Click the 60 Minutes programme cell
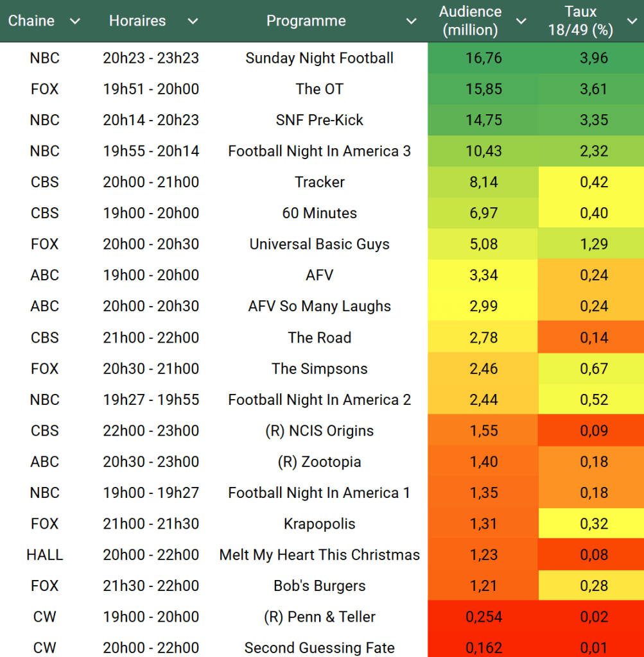644x657 pixels. pos(319,213)
